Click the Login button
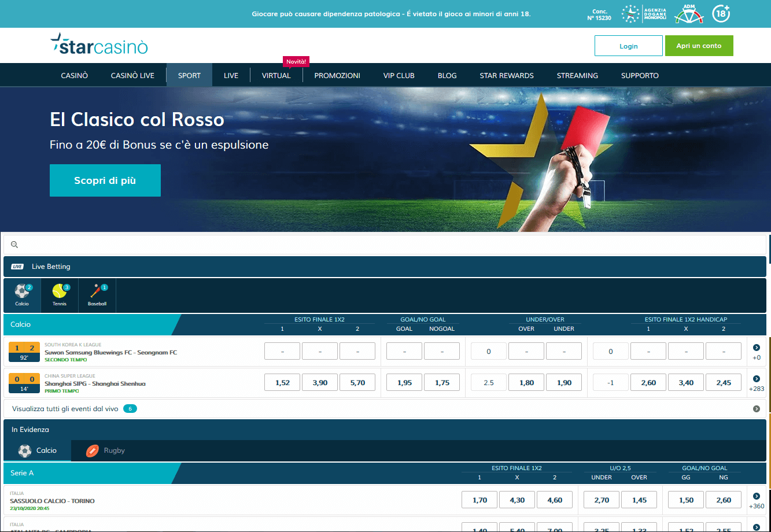 (629, 46)
